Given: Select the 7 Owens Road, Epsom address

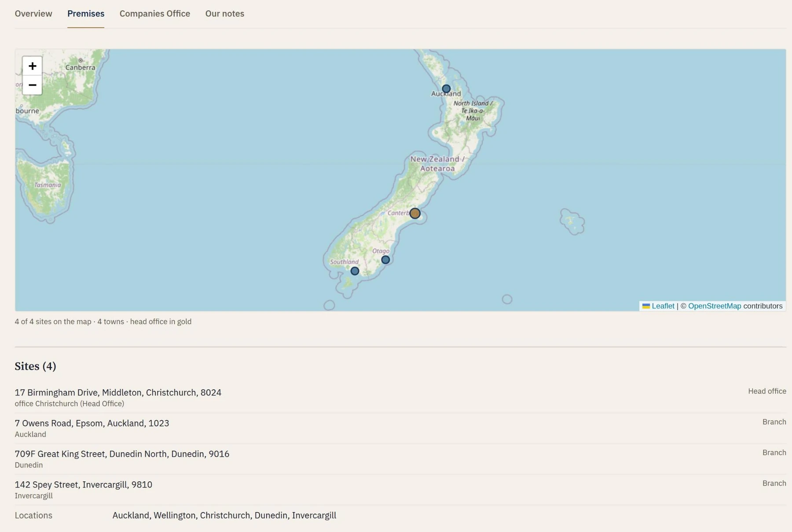Looking at the screenshot, I should (92, 423).
